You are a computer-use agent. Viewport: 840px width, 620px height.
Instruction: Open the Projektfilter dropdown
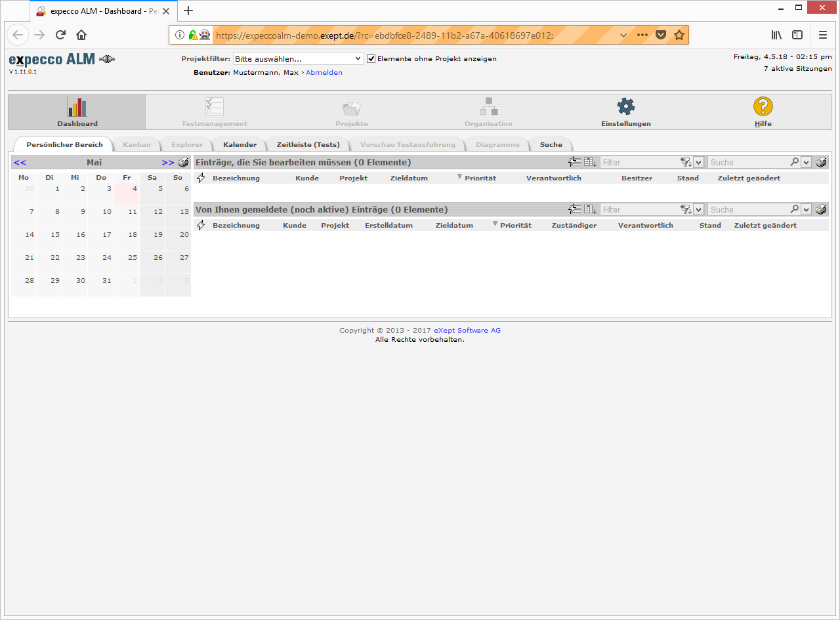click(x=298, y=58)
